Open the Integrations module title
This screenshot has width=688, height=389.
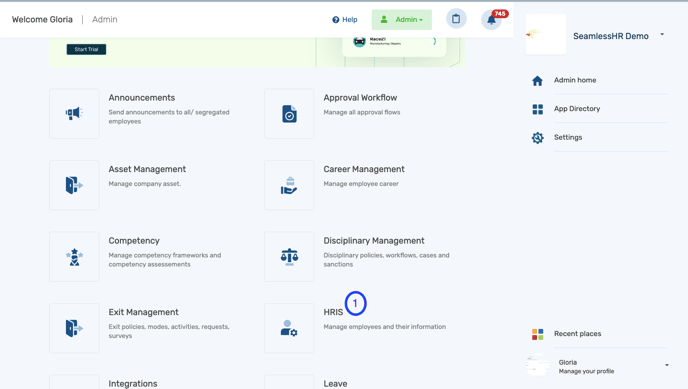click(133, 384)
